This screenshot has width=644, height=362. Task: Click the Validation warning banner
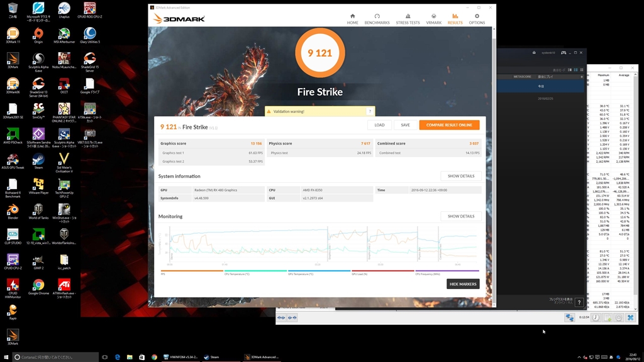tap(319, 111)
